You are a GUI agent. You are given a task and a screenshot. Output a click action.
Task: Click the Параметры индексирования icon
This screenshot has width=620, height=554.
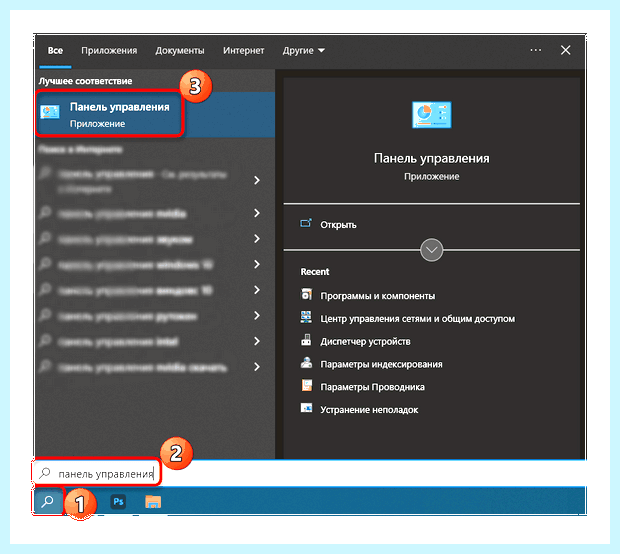click(306, 363)
